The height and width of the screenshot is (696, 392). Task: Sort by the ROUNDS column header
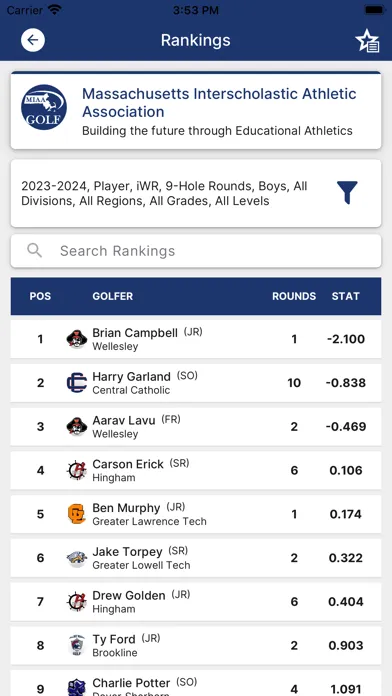click(294, 296)
